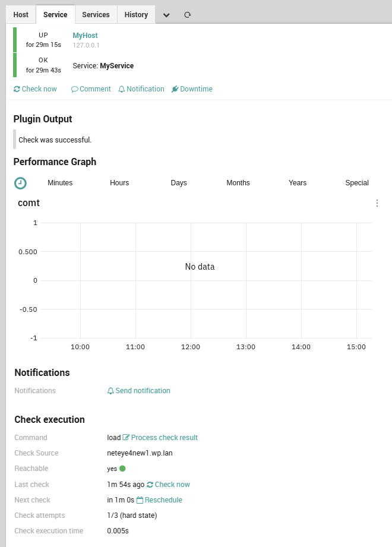Image resolution: width=392 pixels, height=547 pixels.
Task: Click the bell icon next to Notification
Action: 121,88
